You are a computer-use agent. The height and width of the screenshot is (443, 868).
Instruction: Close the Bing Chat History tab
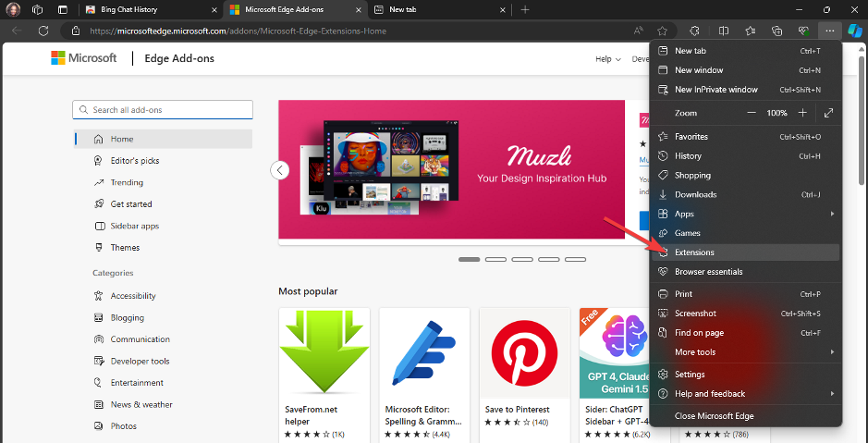click(214, 9)
